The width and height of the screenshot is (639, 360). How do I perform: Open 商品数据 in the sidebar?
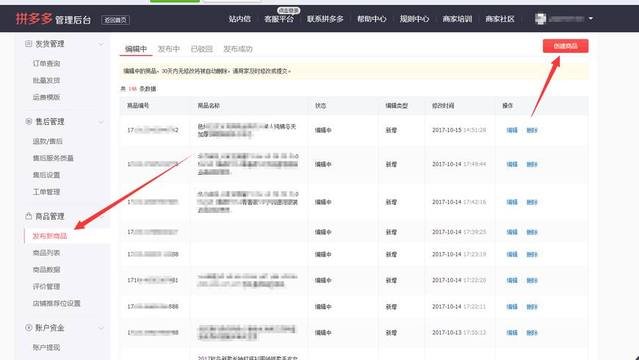(46, 269)
